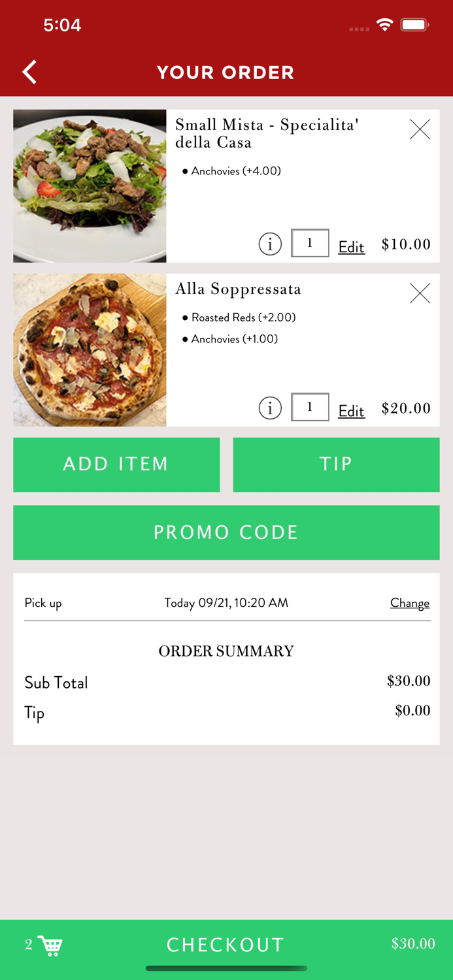
Task: Remove Small Mista item with X
Action: (420, 129)
